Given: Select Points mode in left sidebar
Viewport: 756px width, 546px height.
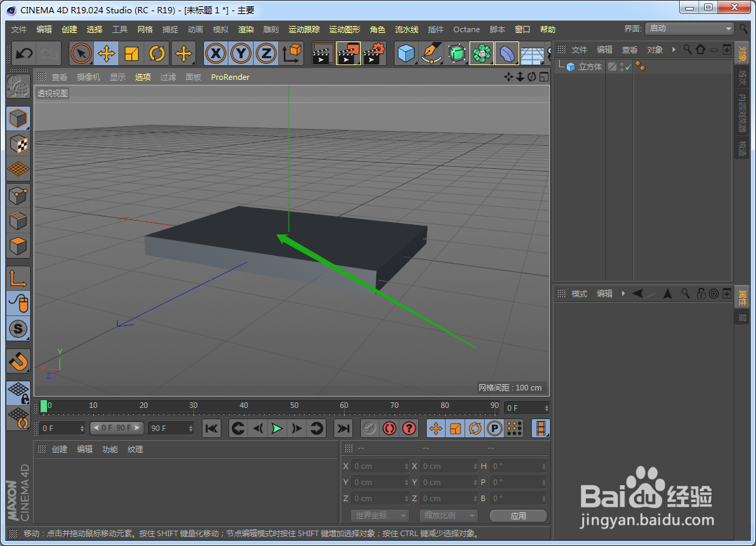Looking at the screenshot, I should 18,196.
